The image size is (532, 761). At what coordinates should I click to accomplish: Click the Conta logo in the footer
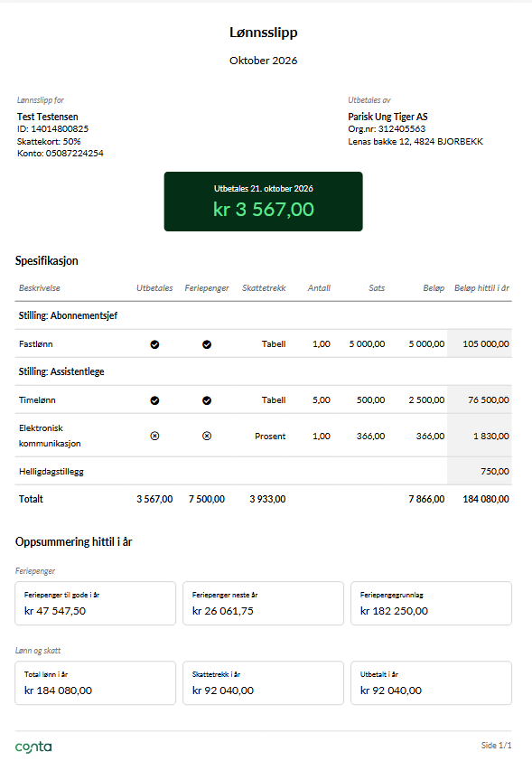pyautogui.click(x=33, y=747)
